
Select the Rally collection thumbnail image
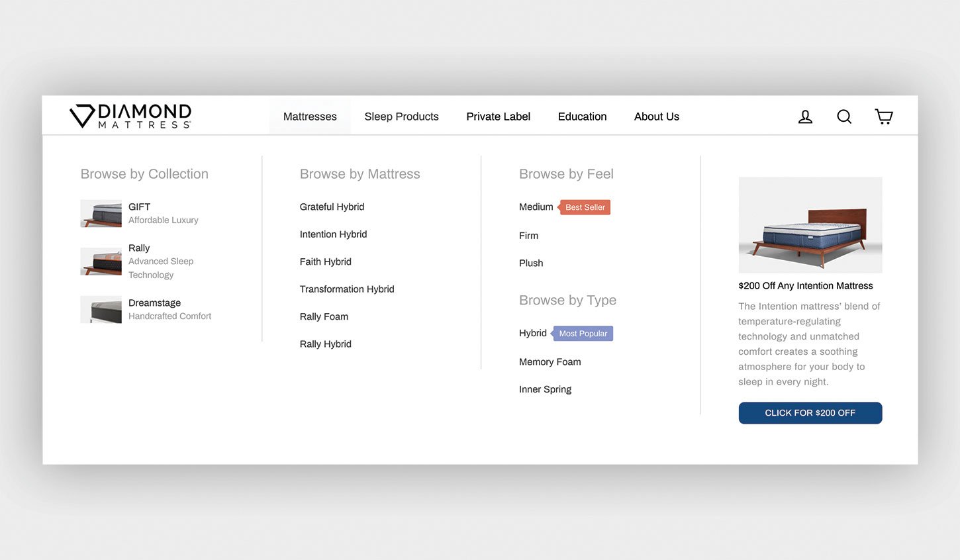[x=101, y=261]
